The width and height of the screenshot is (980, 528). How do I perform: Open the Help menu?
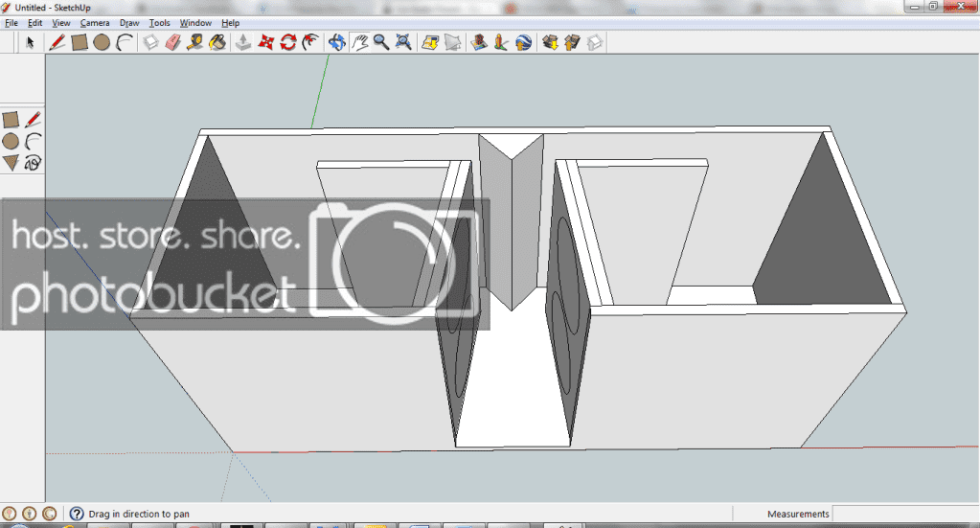pyautogui.click(x=230, y=22)
